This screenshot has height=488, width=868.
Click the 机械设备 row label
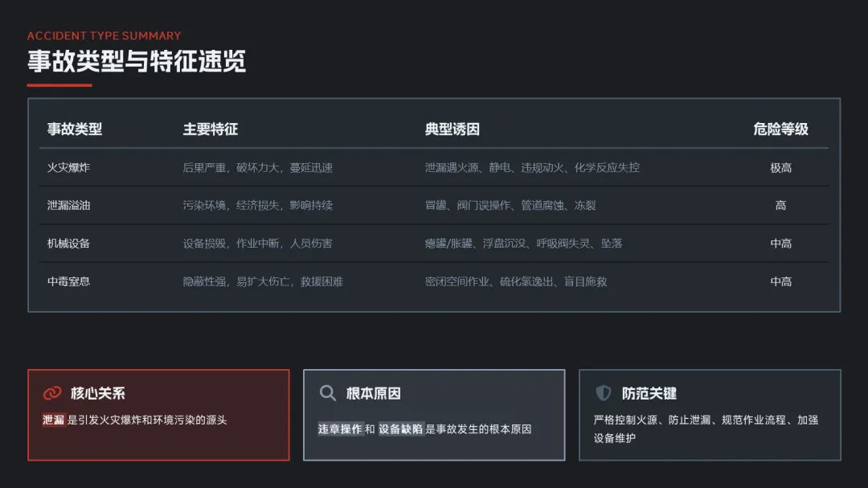coord(68,243)
